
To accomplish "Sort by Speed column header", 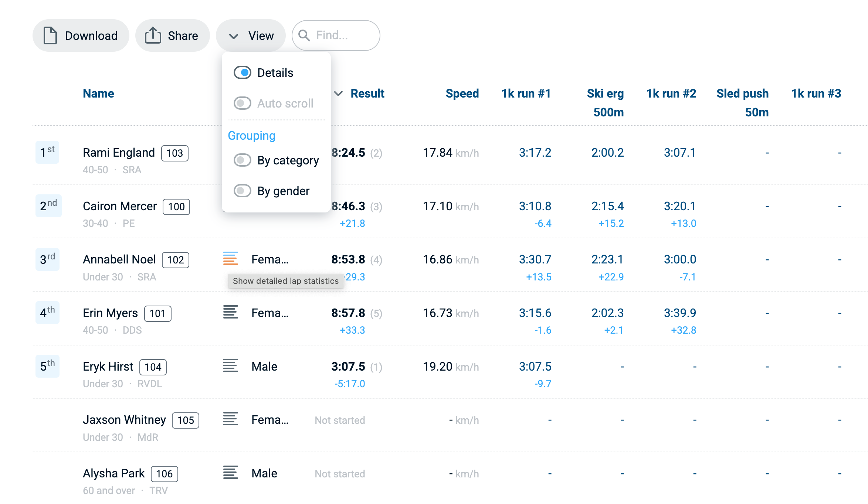I will click(x=462, y=93).
